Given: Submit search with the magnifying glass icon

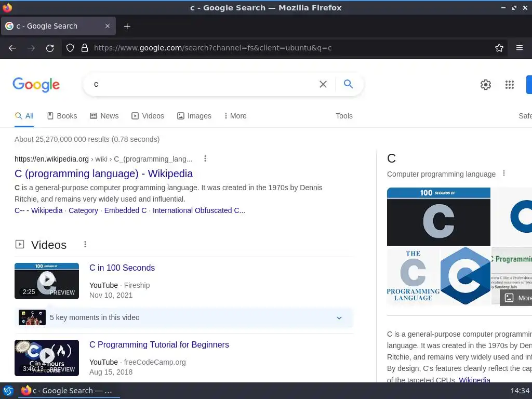Looking at the screenshot, I should click(348, 84).
